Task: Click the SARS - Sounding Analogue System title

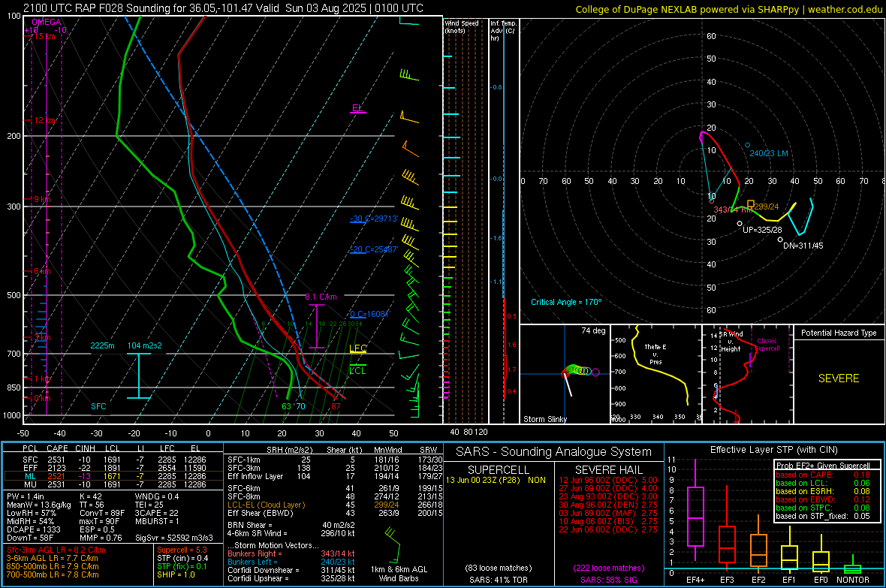Action: tap(553, 452)
